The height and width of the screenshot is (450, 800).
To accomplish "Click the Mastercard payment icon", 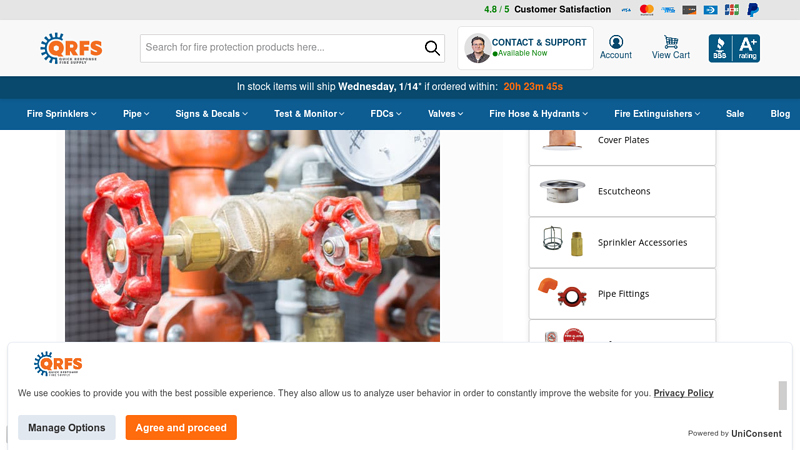I will pyautogui.click(x=646, y=10).
